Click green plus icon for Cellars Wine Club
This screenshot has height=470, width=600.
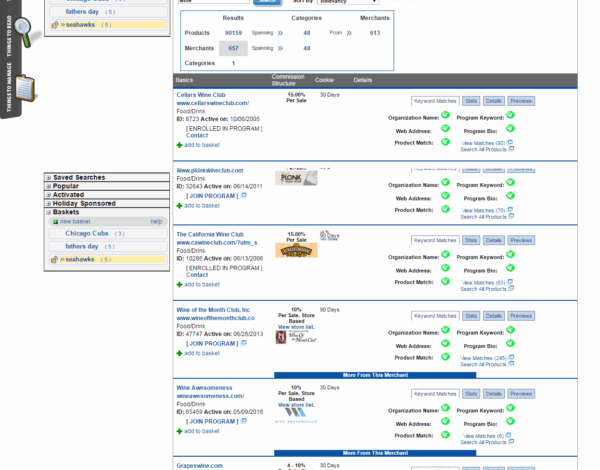(180, 145)
